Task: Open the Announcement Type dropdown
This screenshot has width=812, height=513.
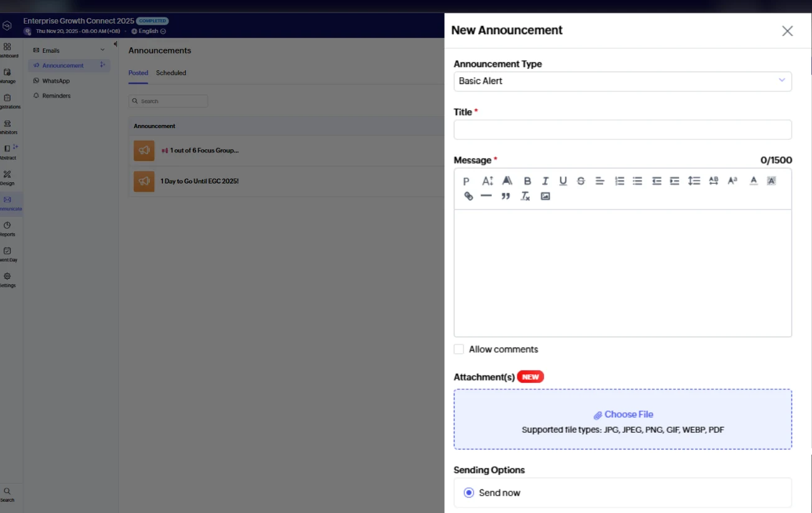Action: click(x=622, y=81)
